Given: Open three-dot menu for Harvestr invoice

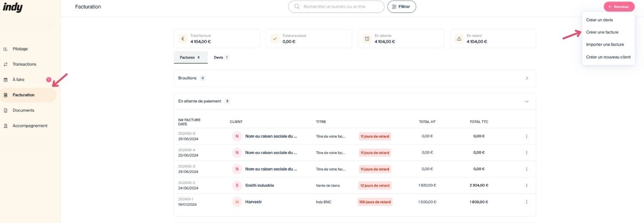Looking at the screenshot, I should [x=527, y=202].
